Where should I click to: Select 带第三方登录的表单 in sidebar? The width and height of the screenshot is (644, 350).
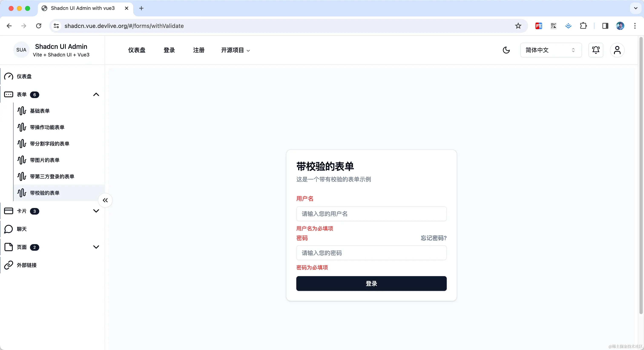(x=52, y=176)
